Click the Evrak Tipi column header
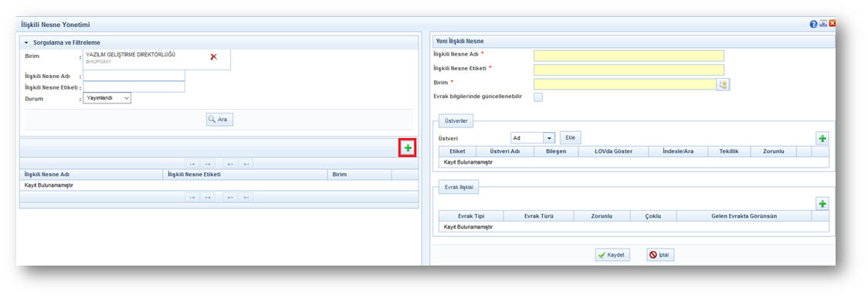The image size is (868, 298). point(472,216)
